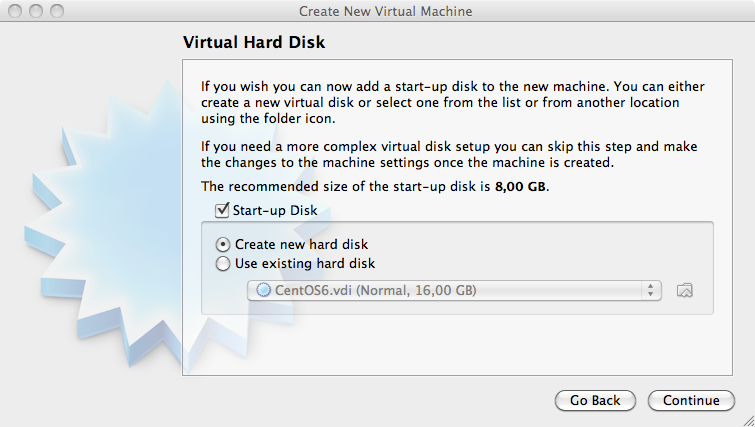755x427 pixels.
Task: Click the disk icon beside CentOS6.vdi
Action: [263, 290]
